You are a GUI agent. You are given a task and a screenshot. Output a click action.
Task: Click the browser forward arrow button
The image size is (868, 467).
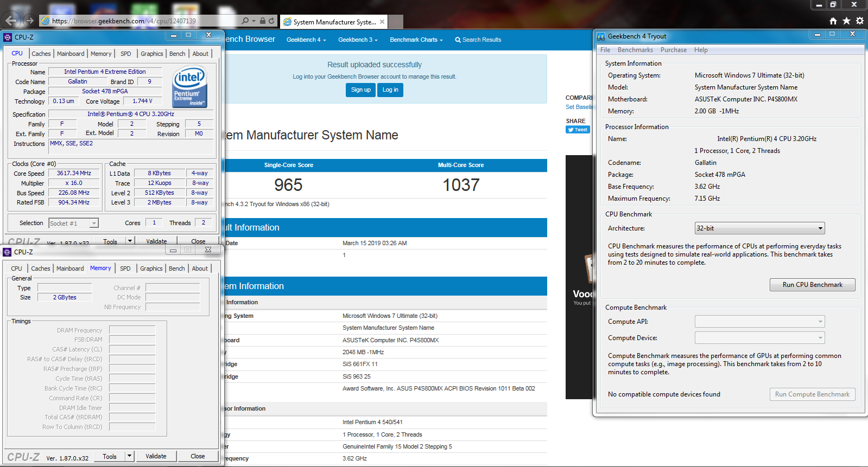click(29, 21)
